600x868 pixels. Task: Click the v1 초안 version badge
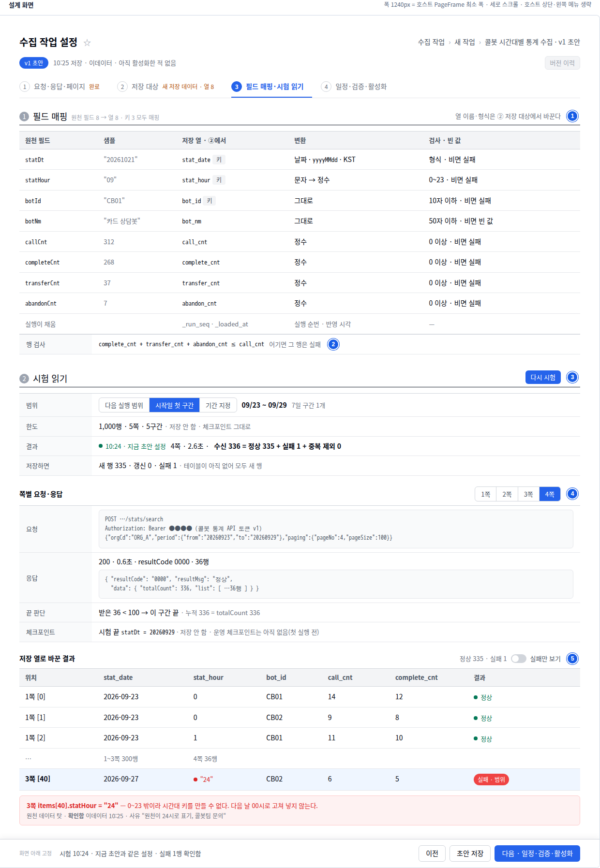coord(34,63)
